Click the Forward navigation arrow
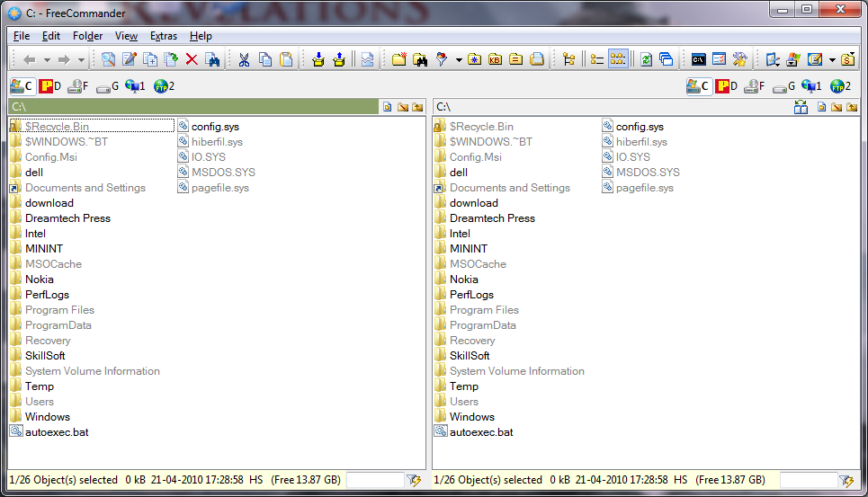This screenshot has height=497, width=868. pyautogui.click(x=64, y=59)
